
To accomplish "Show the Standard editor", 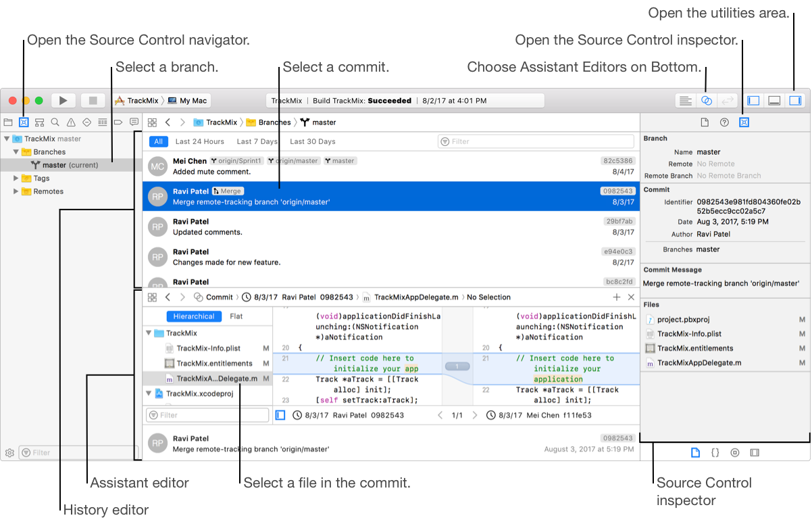I will tap(686, 101).
